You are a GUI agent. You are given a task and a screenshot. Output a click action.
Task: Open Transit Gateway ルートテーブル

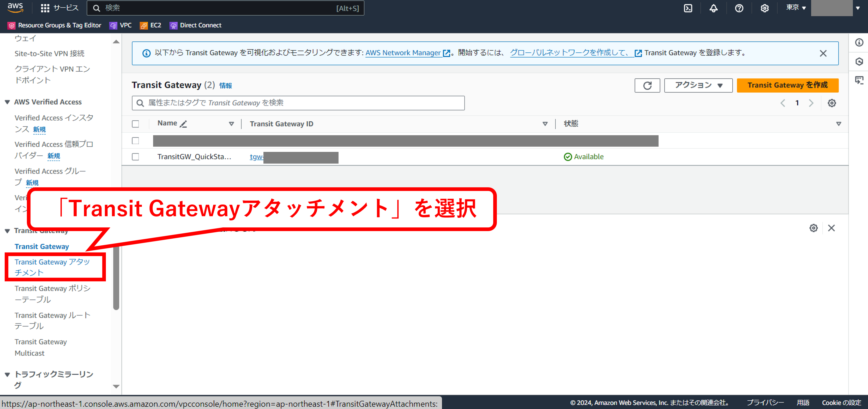(53, 320)
